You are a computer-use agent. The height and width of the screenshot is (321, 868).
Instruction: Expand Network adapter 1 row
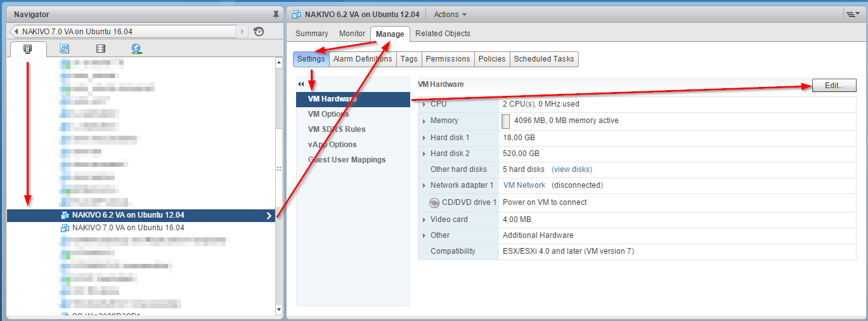[x=424, y=185]
